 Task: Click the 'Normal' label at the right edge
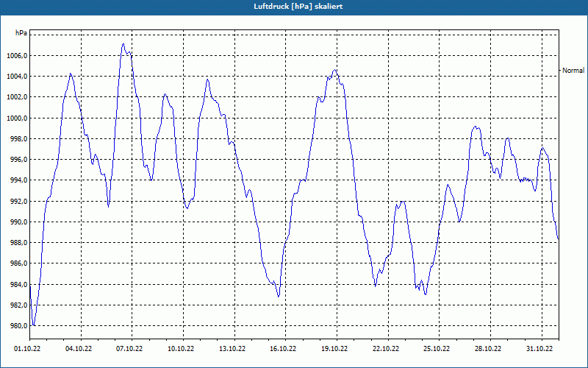[573, 70]
